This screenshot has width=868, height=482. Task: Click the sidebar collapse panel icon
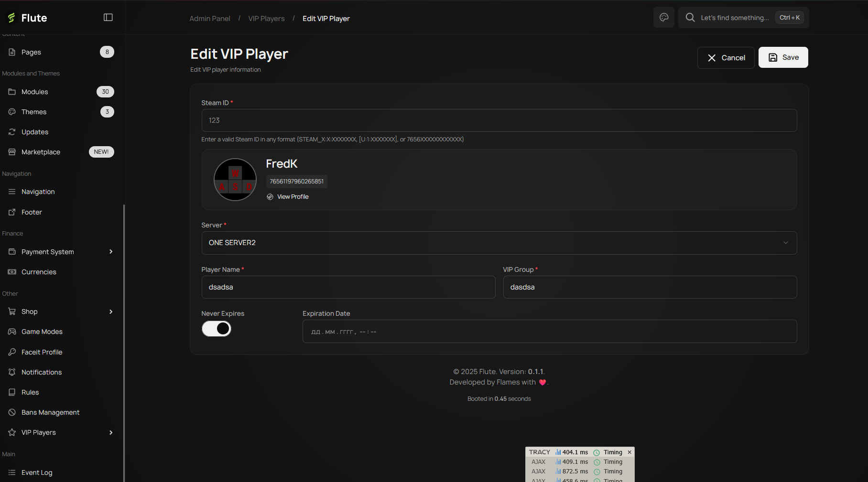pyautogui.click(x=108, y=17)
